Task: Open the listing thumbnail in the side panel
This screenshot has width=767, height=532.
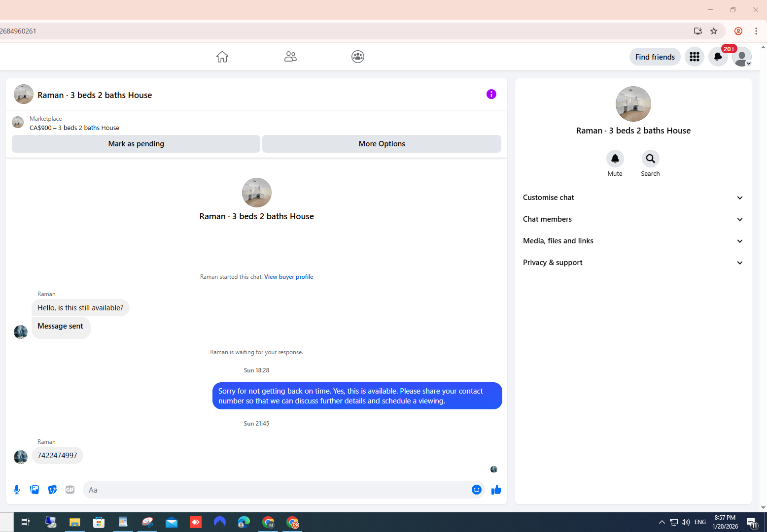Action: [x=633, y=104]
